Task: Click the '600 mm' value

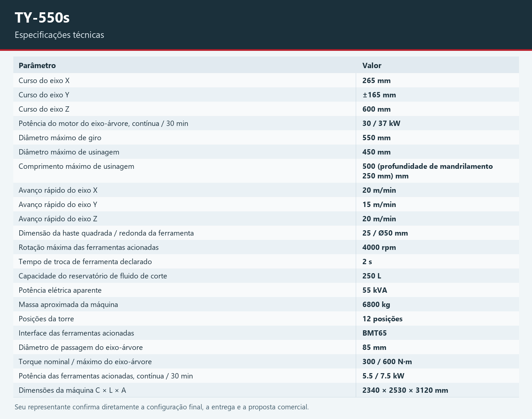Action: [376, 109]
